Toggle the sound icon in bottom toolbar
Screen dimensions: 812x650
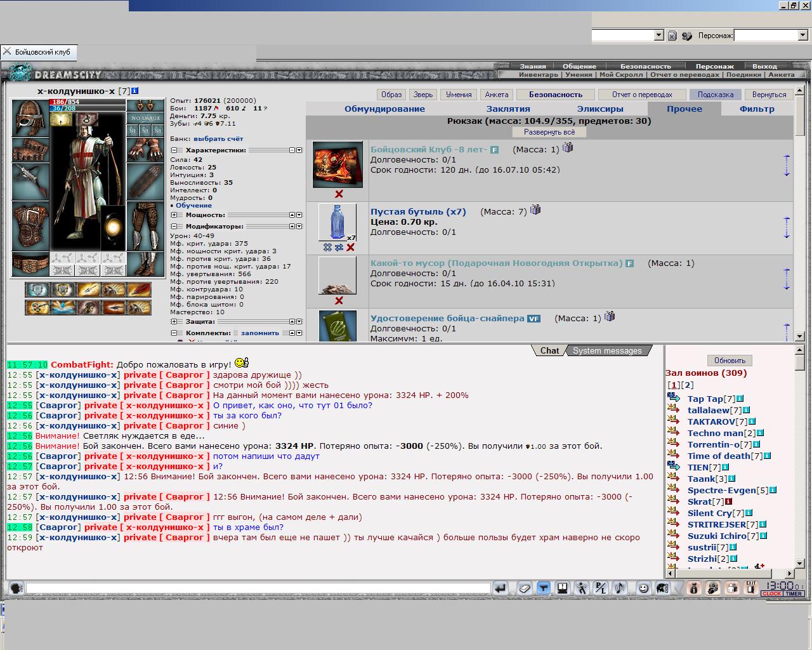click(x=619, y=588)
